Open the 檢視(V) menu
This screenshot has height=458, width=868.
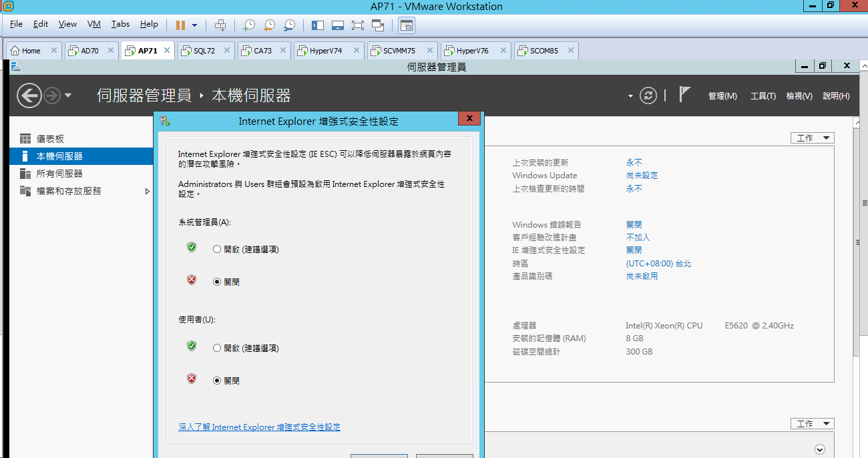(799, 96)
